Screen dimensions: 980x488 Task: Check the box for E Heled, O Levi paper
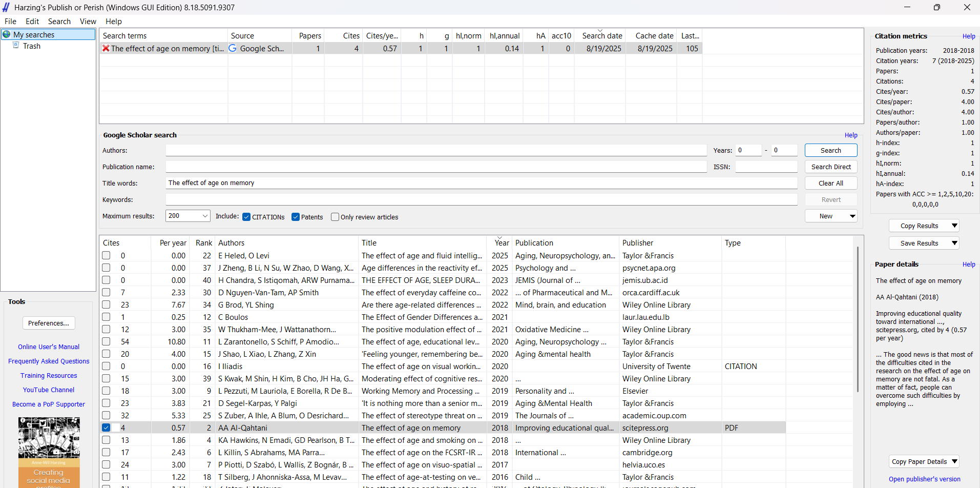[106, 255]
